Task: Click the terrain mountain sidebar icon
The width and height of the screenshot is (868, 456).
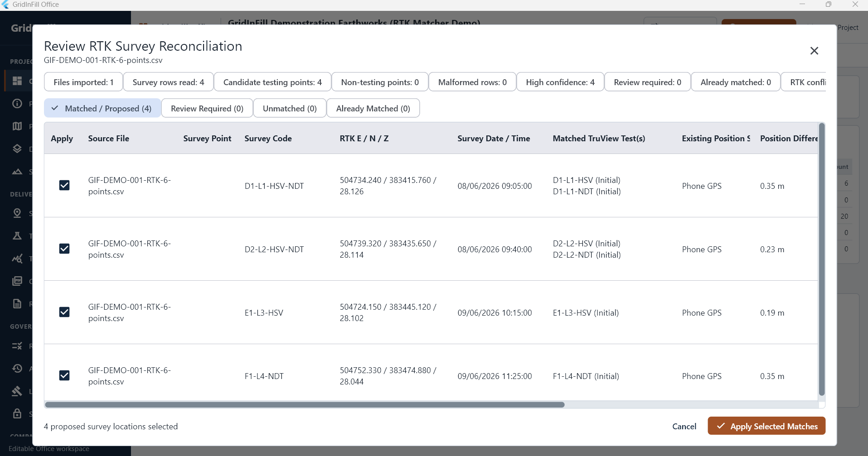Action: pyautogui.click(x=17, y=171)
